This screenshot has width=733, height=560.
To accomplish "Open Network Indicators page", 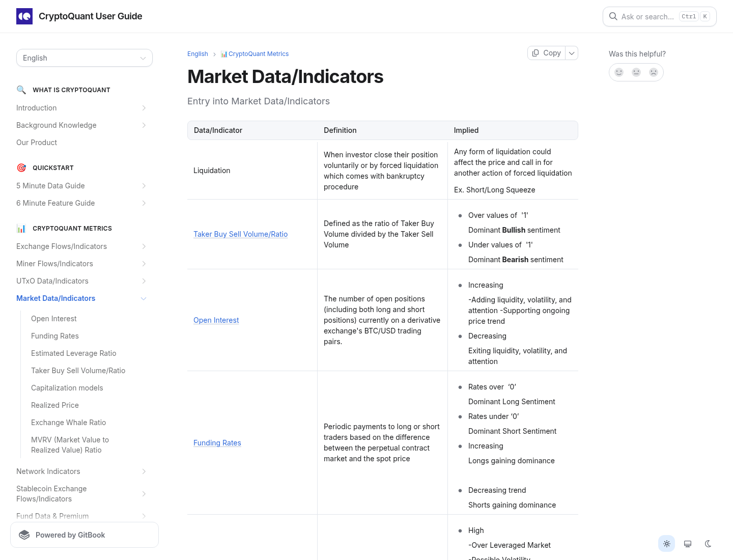I will (x=48, y=471).
